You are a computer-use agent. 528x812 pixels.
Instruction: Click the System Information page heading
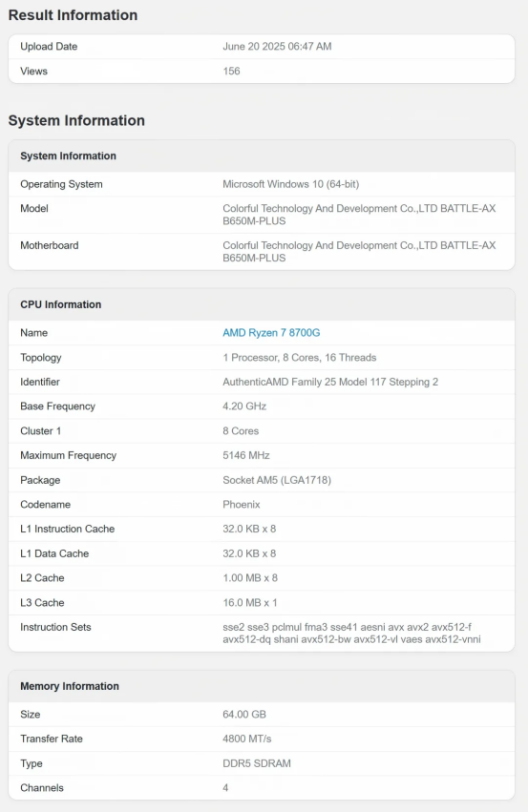[76, 120]
